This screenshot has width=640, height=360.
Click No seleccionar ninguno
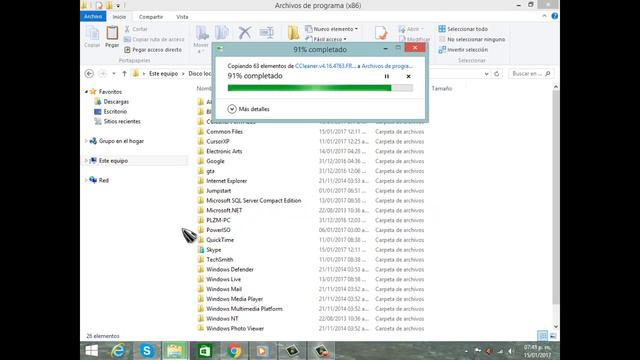[471, 39]
